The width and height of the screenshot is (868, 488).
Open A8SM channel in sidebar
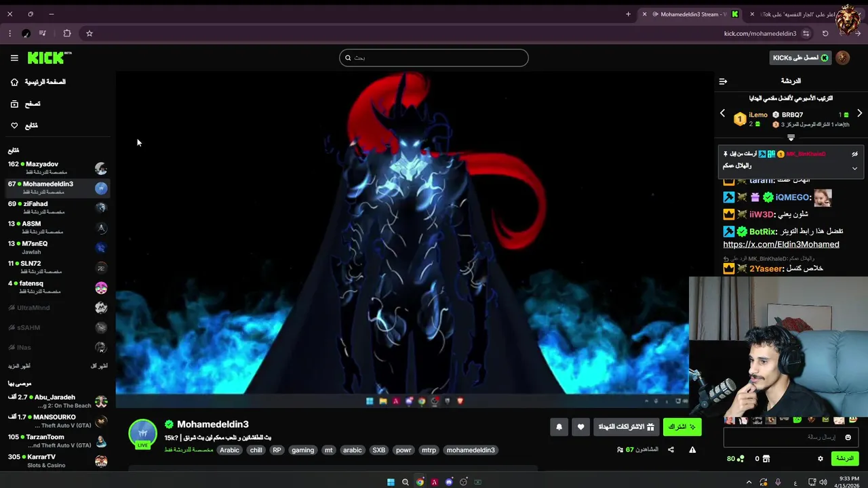coord(57,227)
